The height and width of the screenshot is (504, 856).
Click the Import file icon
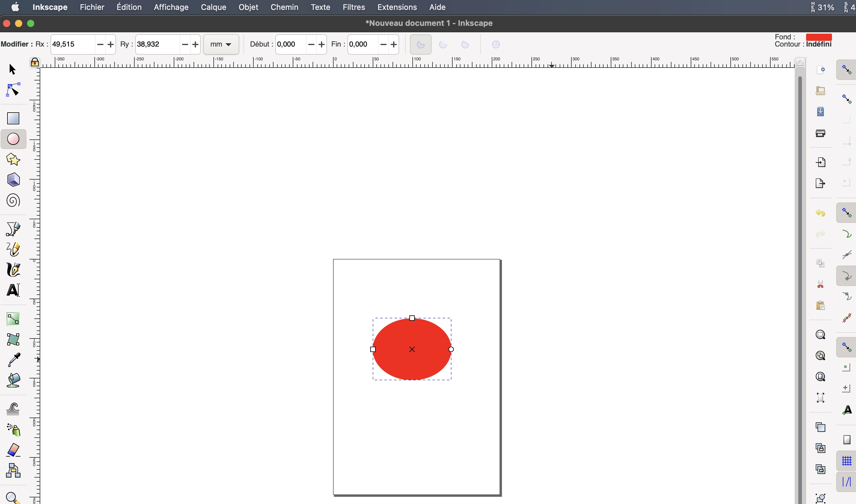pyautogui.click(x=820, y=162)
